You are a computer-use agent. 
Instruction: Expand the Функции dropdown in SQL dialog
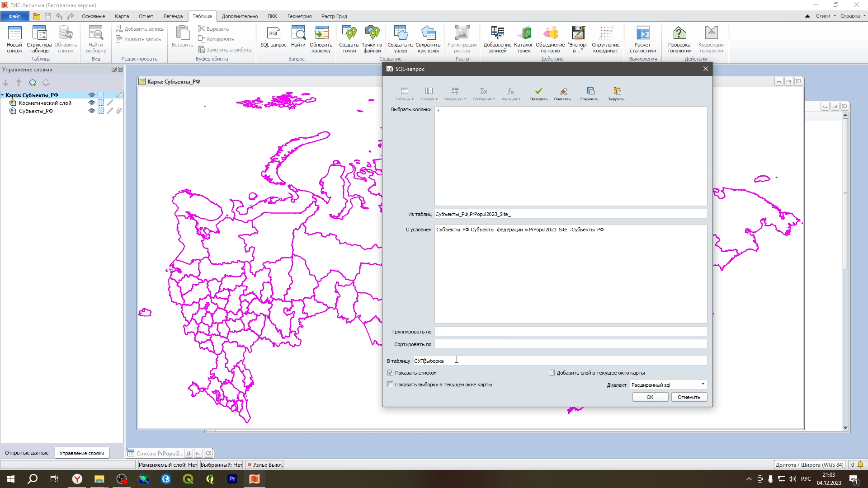[x=511, y=94]
